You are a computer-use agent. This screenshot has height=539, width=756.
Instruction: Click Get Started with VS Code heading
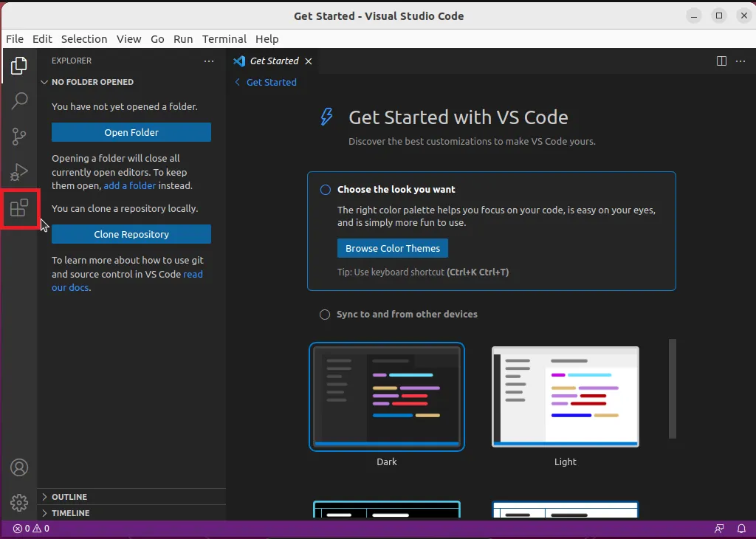(458, 117)
